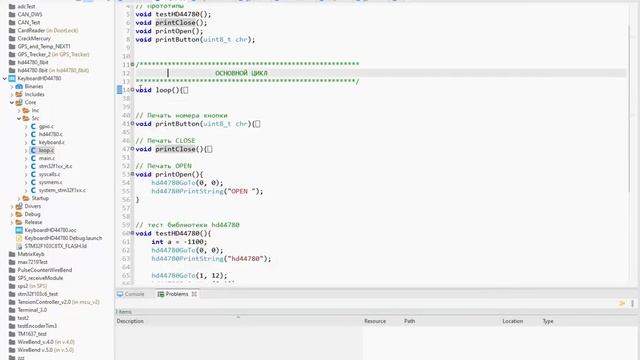This screenshot has height=360, width=640.
Task: Click the Startup folder icon
Action: (x=26, y=198)
